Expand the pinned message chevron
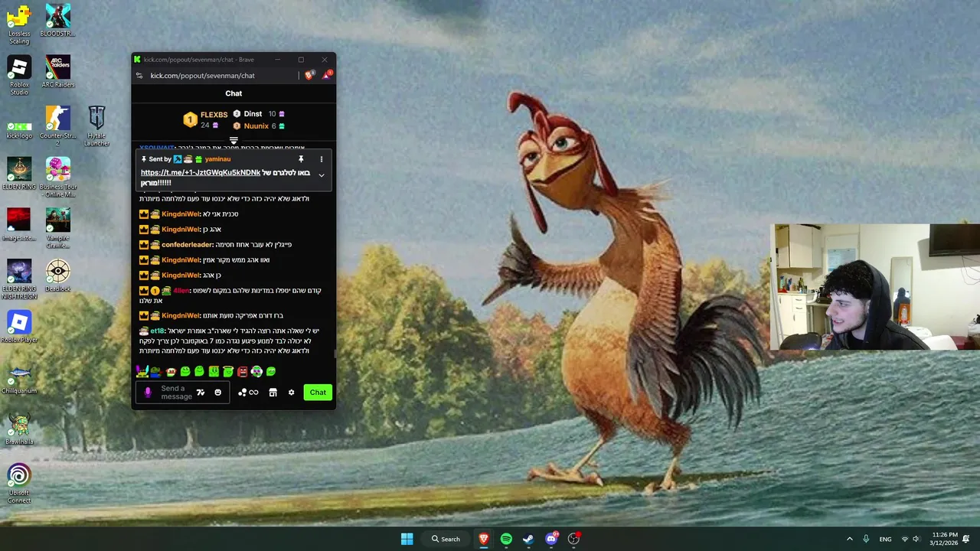The width and height of the screenshot is (980, 551). coord(322,175)
